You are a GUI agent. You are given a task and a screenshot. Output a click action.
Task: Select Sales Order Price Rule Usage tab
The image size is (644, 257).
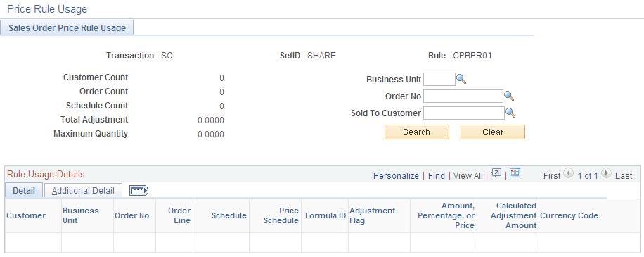point(67,28)
